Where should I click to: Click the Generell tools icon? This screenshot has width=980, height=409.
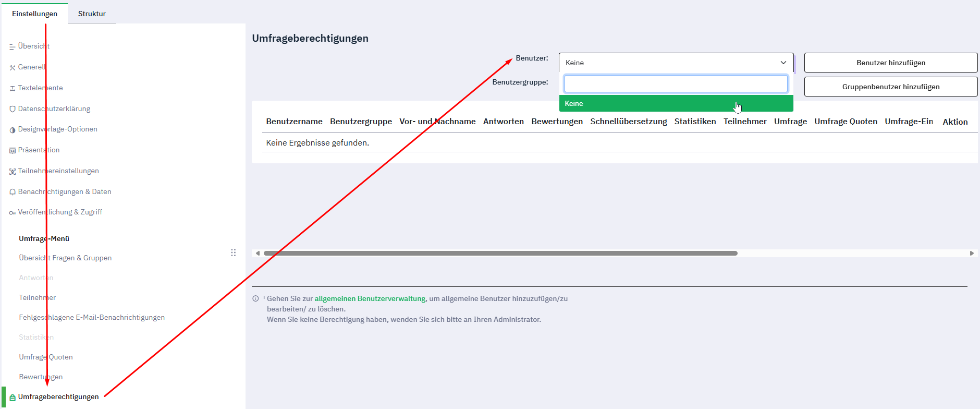pos(13,67)
